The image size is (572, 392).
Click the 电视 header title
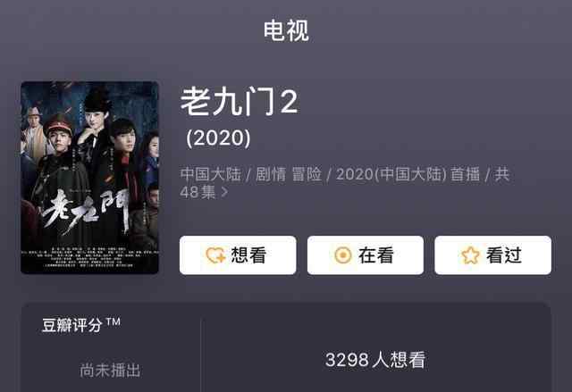286,30
